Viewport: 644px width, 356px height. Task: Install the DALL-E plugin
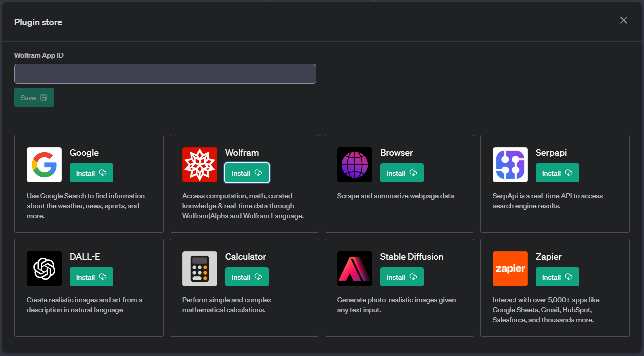(x=91, y=277)
